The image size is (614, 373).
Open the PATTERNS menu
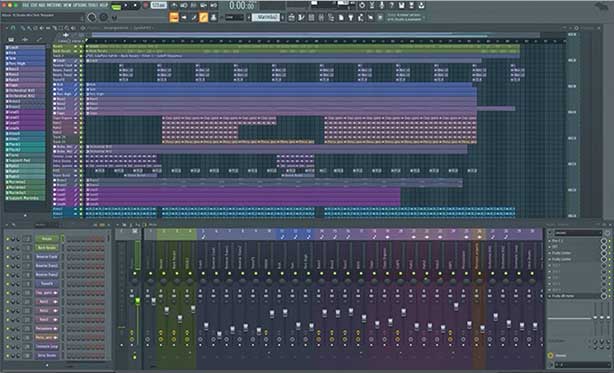(x=54, y=5)
